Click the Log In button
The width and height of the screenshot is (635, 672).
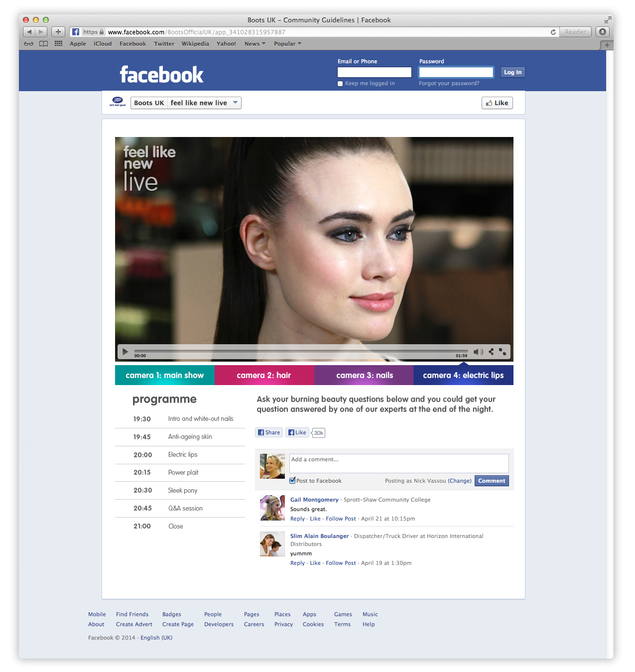[512, 72]
